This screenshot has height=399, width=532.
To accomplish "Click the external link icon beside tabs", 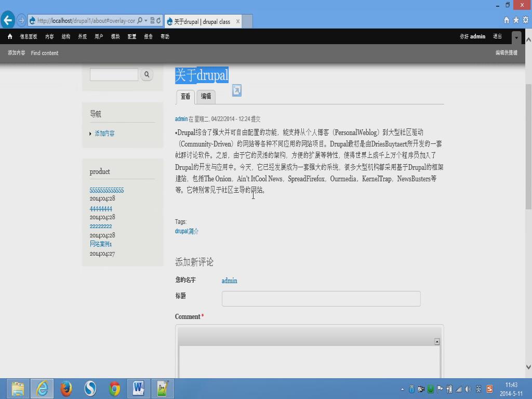I will pyautogui.click(x=237, y=90).
